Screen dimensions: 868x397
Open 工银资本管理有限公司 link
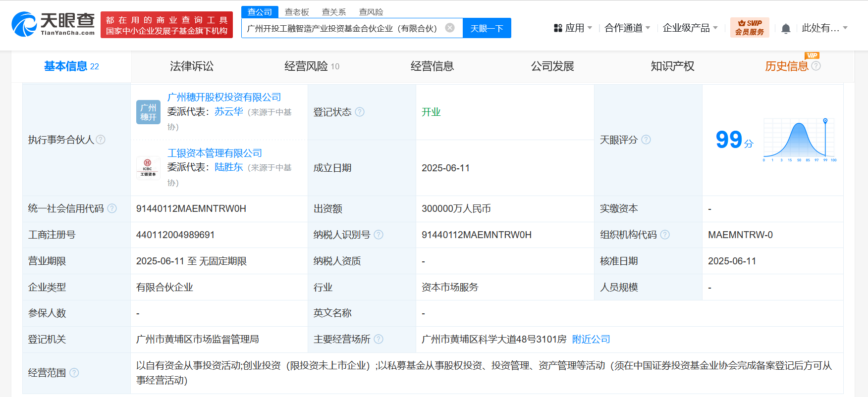[215, 153]
